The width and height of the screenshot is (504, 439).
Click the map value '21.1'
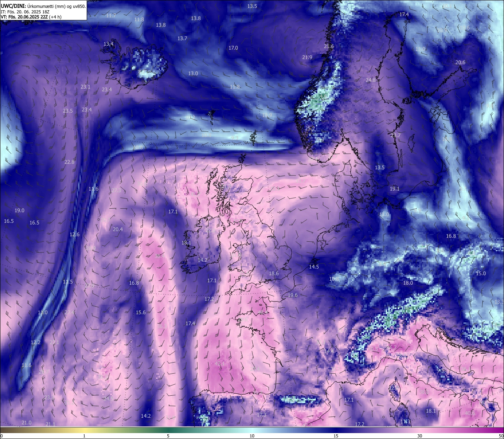click(x=50, y=424)
